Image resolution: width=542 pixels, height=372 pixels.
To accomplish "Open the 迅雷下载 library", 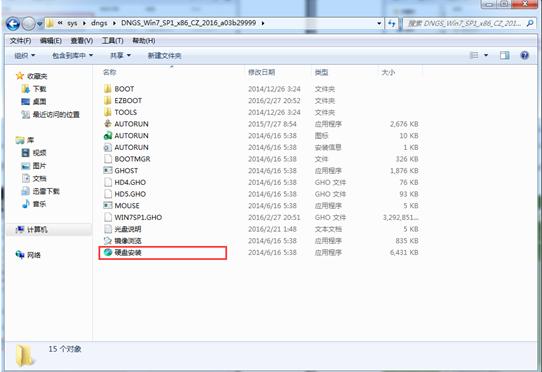I will 40,191.
